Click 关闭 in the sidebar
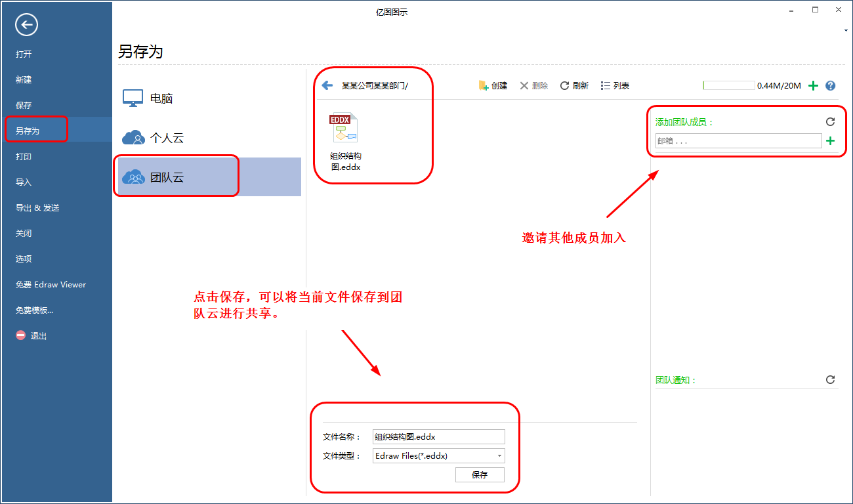The width and height of the screenshot is (853, 504). [x=24, y=233]
